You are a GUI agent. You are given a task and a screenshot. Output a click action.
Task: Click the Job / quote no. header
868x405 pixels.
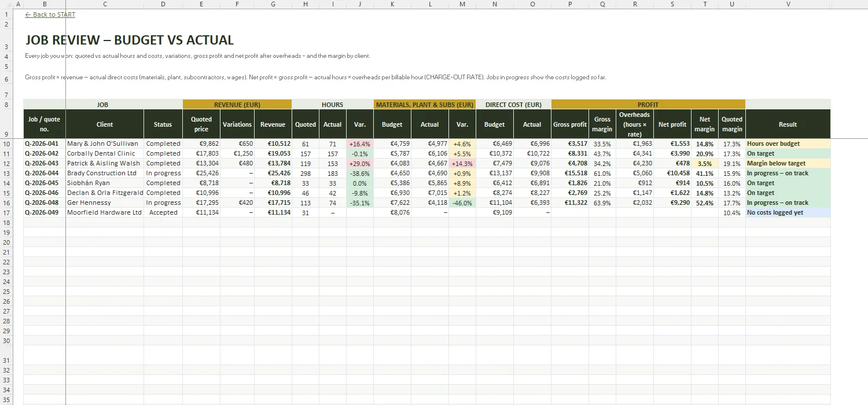pyautogui.click(x=45, y=124)
